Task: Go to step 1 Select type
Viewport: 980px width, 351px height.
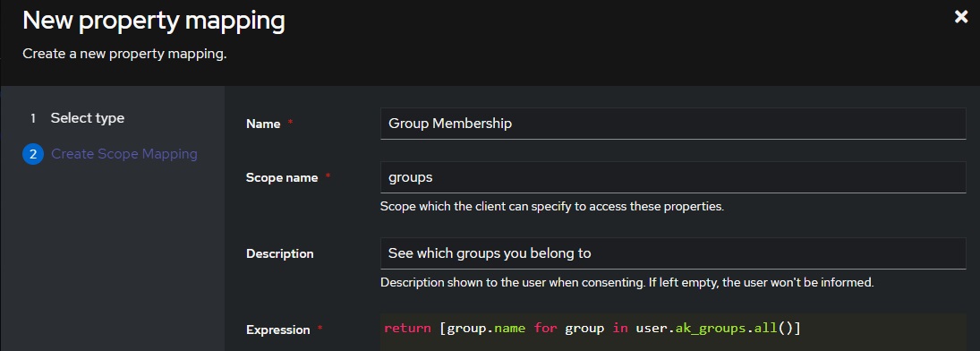Action: coord(77,118)
